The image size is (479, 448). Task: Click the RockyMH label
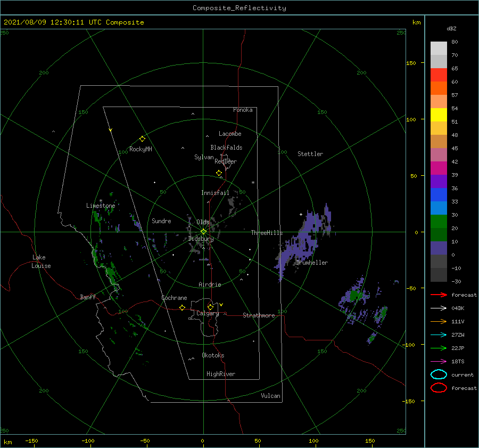click(141, 149)
